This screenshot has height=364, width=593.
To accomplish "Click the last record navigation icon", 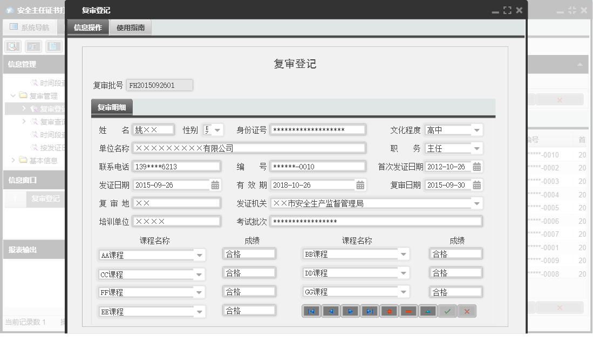I will coord(370,311).
